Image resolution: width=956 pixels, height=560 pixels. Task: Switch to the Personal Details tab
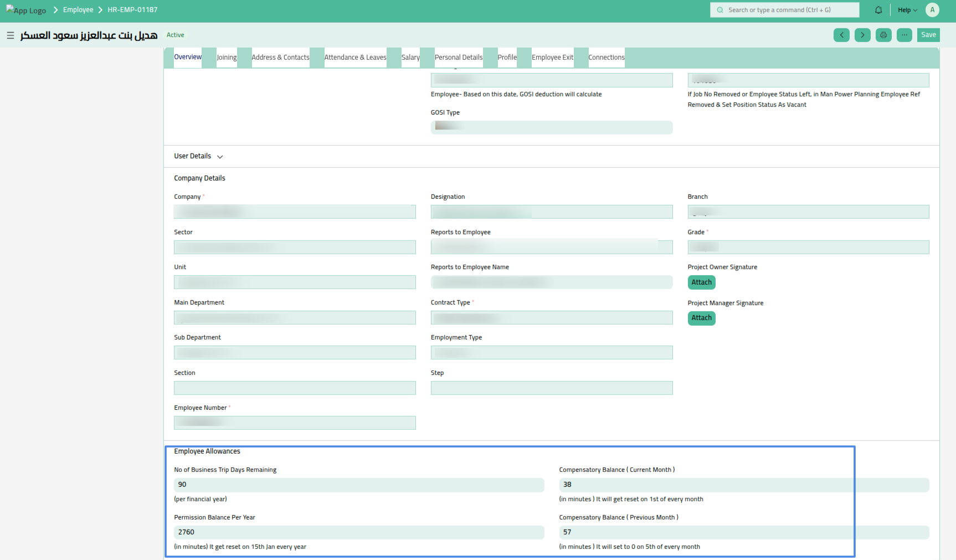459,57
